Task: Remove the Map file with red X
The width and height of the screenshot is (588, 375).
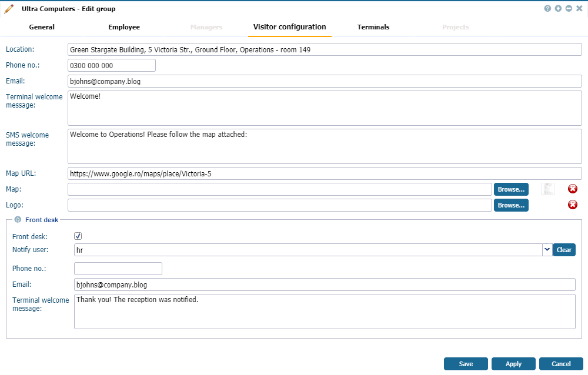Action: point(572,189)
